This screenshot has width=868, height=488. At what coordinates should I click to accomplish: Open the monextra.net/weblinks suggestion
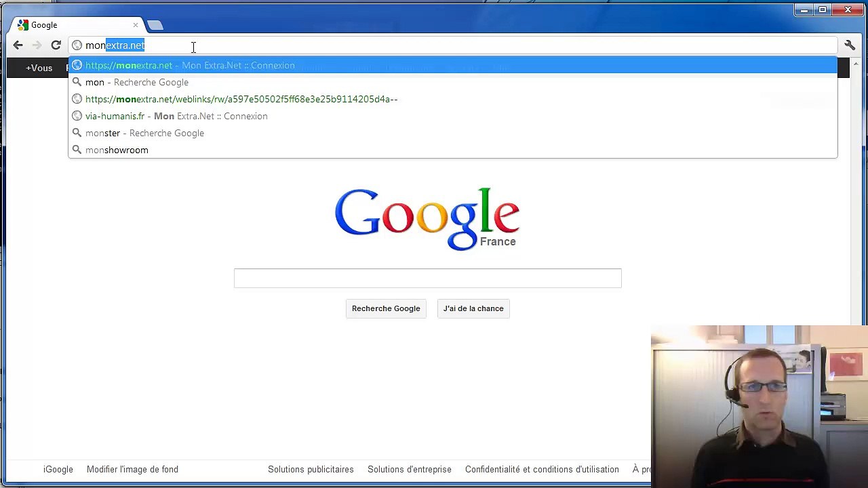453,99
